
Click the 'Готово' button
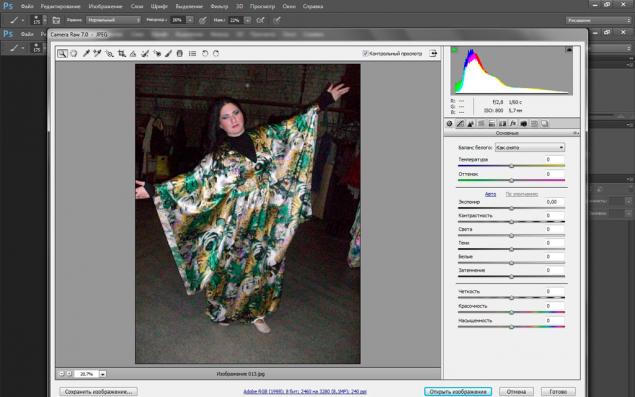pyautogui.click(x=558, y=391)
